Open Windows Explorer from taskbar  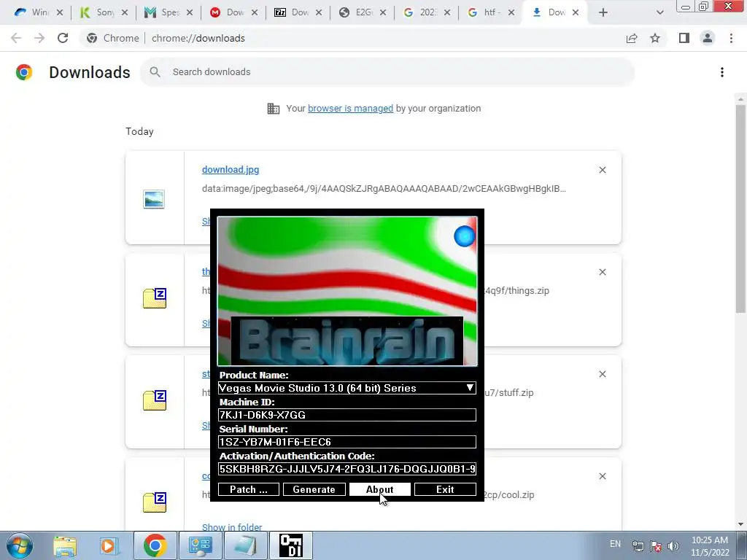click(65, 545)
